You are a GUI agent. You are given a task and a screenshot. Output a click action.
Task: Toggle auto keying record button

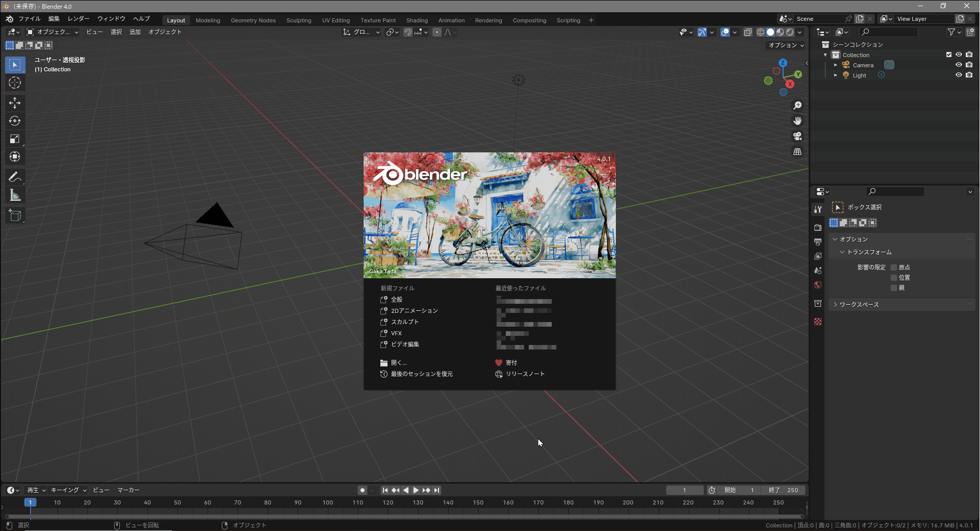(x=363, y=490)
